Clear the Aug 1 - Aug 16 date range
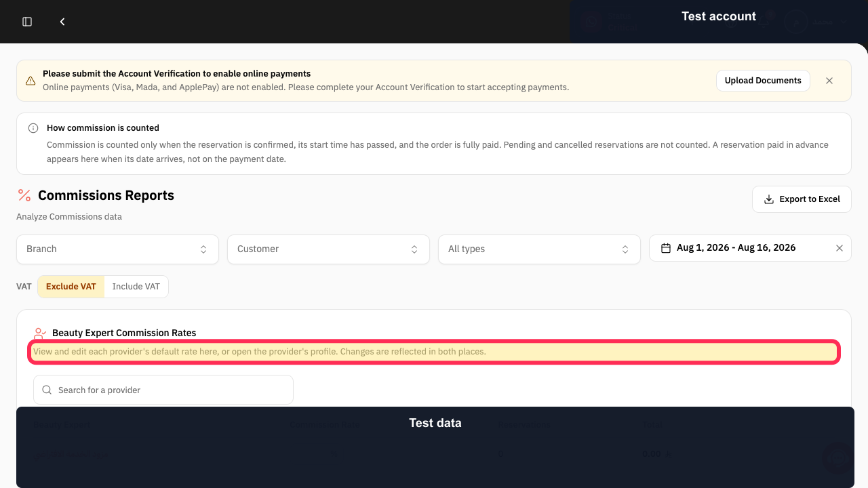The width and height of the screenshot is (868, 488). [840, 248]
